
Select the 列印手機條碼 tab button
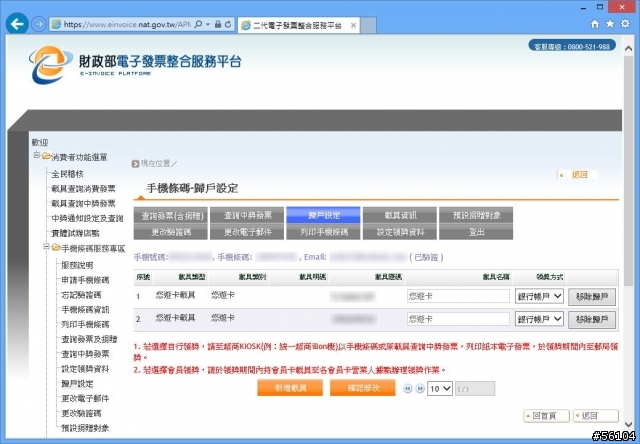(323, 232)
